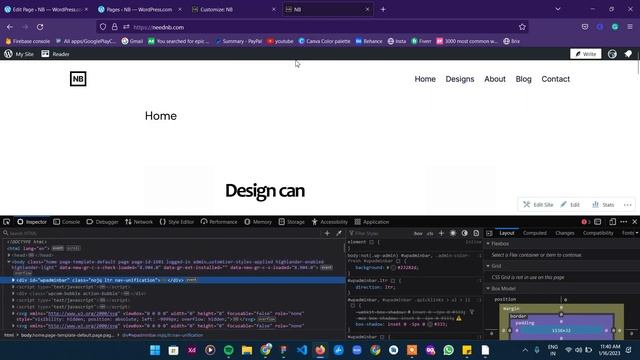The width and height of the screenshot is (640, 360).
Task: Click the 1536×32 content box value
Action: tap(561, 331)
